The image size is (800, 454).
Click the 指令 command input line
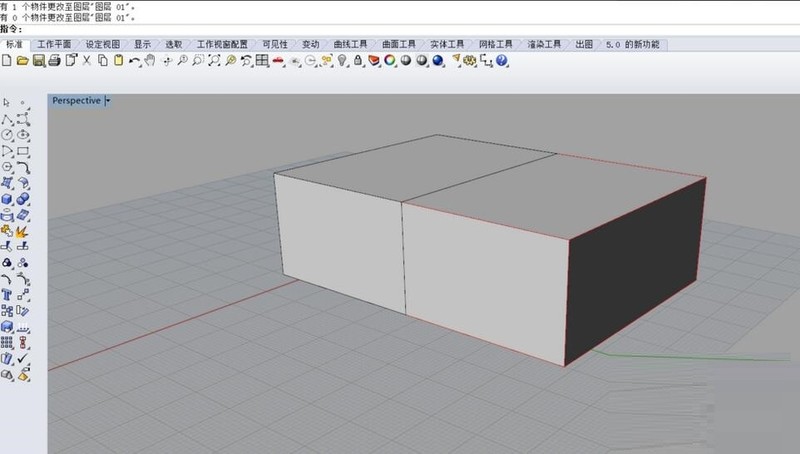(400, 30)
